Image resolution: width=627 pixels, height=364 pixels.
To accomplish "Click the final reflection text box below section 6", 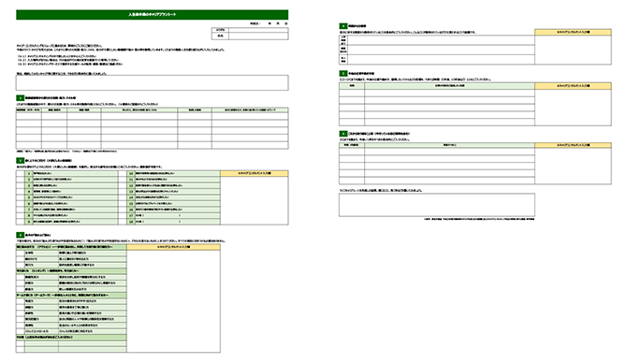I will [x=437, y=205].
